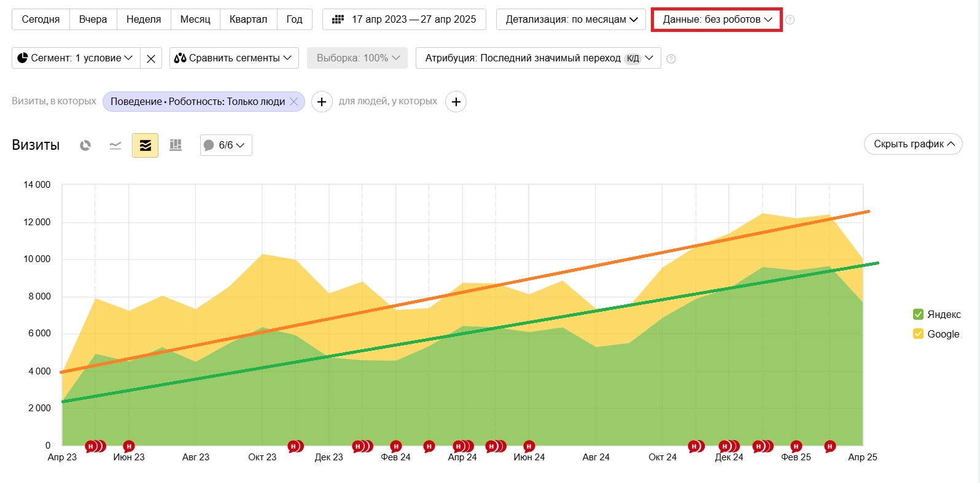Add a visit condition with plus button
The width and height of the screenshot is (980, 483).
tap(322, 102)
